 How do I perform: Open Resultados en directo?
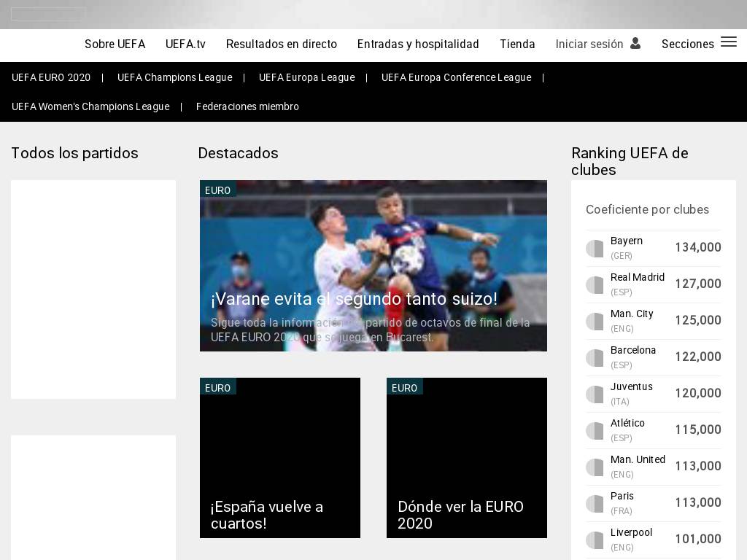(281, 44)
